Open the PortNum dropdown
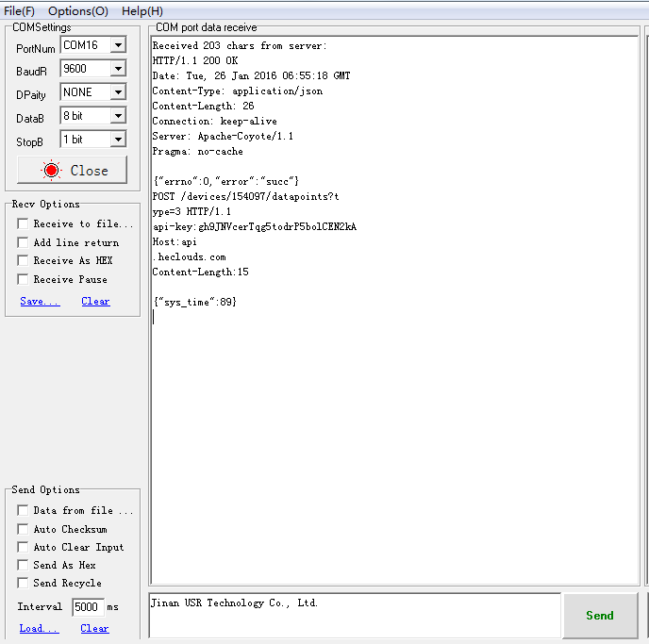The width and height of the screenshot is (649, 644). click(x=118, y=45)
